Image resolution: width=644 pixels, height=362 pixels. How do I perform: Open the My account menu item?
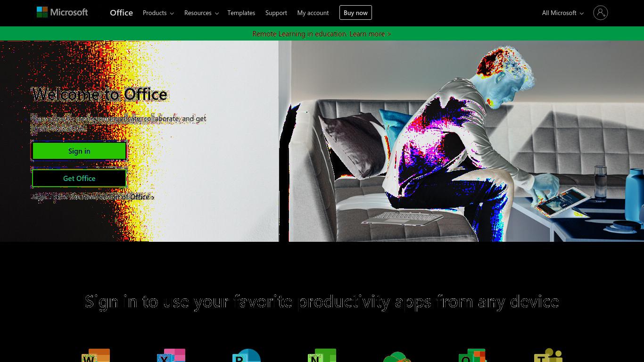click(313, 13)
